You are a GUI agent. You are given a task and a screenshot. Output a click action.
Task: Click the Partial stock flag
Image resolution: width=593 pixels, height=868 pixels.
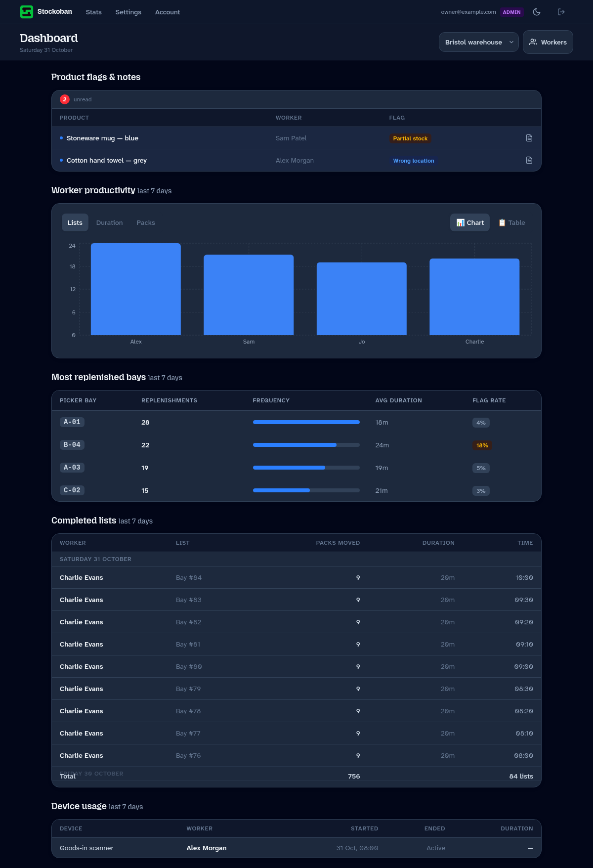tap(410, 138)
